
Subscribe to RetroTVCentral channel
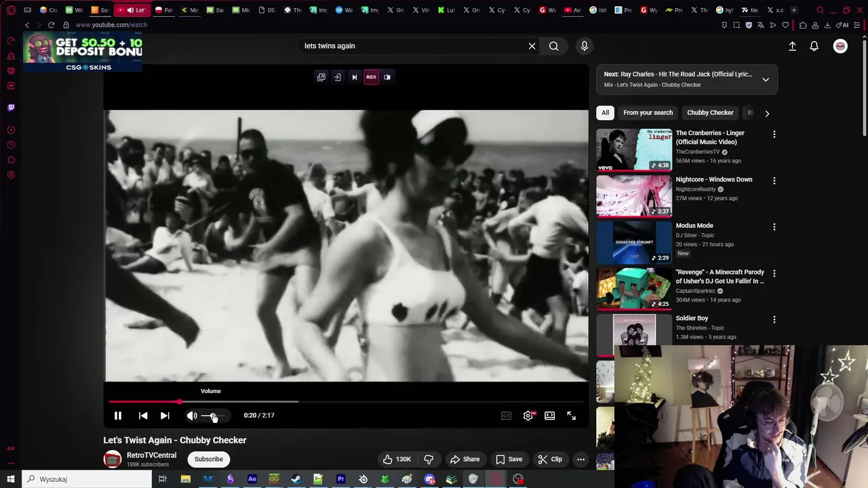coord(209,459)
